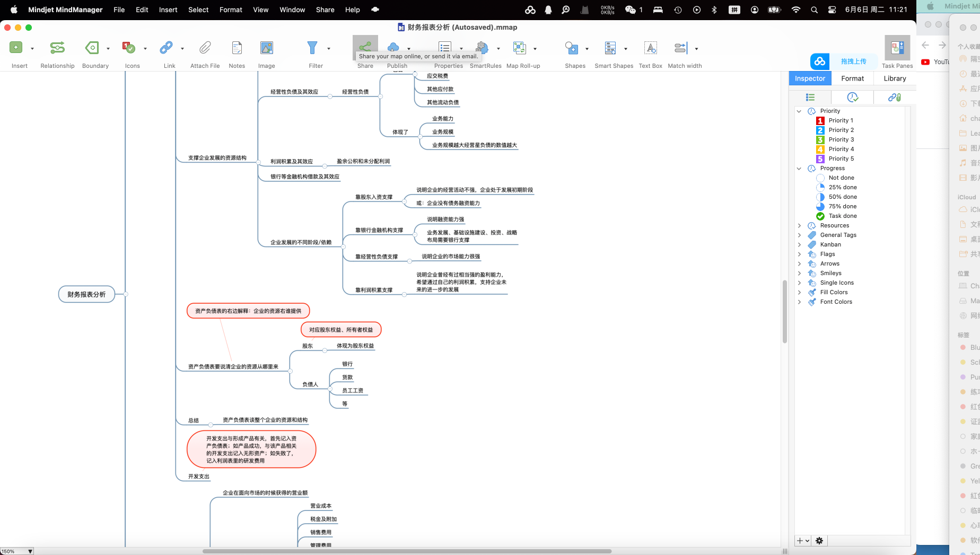The width and height of the screenshot is (980, 555).
Task: Select the callout 对应股东权益、所有者权益
Action: click(341, 330)
